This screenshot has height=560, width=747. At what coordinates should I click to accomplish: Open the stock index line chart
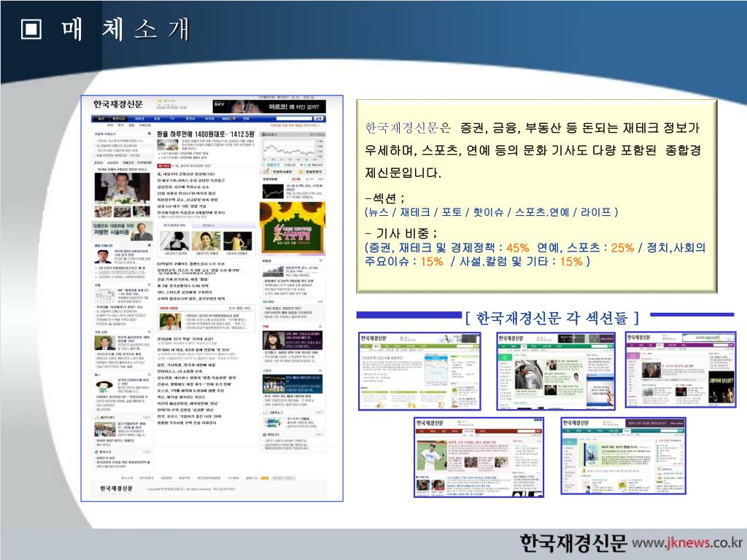[x=293, y=150]
